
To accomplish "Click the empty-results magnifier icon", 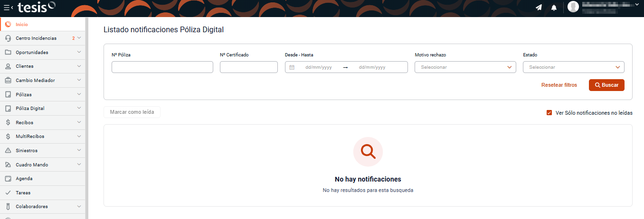I will [x=368, y=152].
